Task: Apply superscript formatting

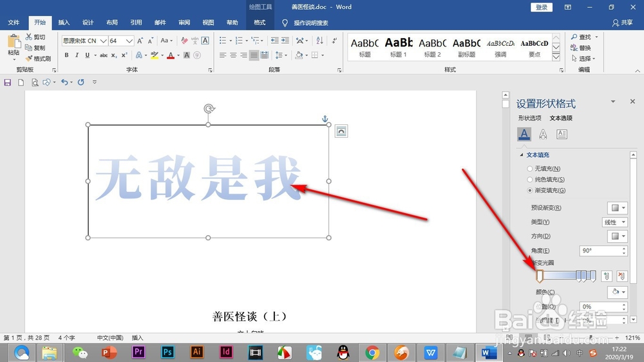Action: point(124,55)
